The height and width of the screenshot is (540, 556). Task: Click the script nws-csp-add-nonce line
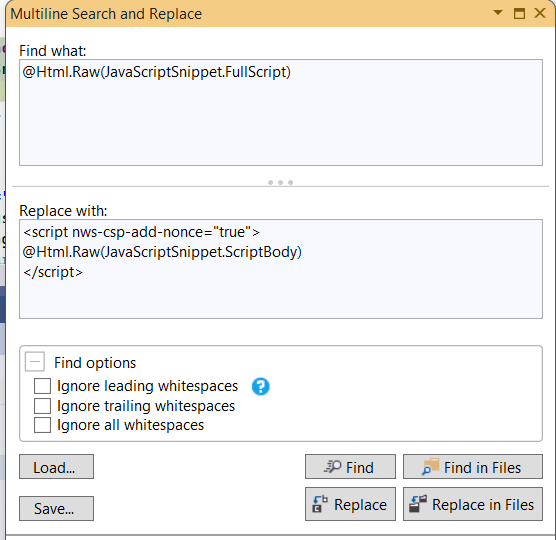(141, 232)
